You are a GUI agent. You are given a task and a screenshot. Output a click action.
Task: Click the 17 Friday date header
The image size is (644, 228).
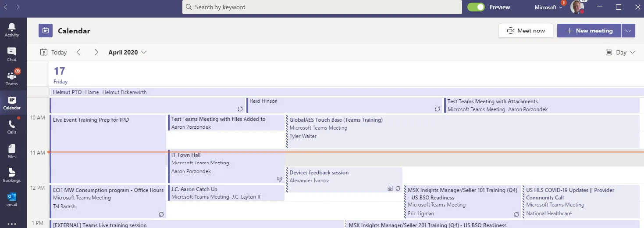pos(60,74)
